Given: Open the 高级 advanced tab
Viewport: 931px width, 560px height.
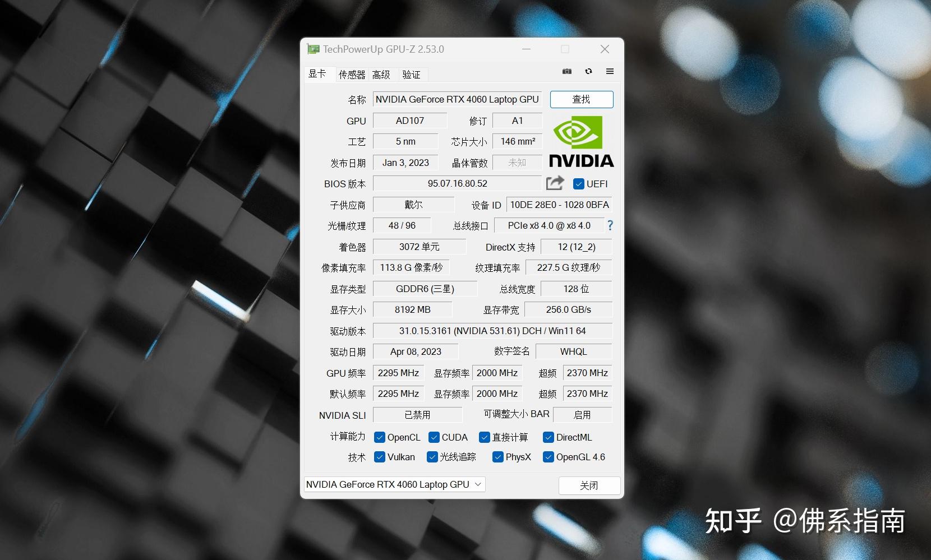Looking at the screenshot, I should [x=382, y=74].
